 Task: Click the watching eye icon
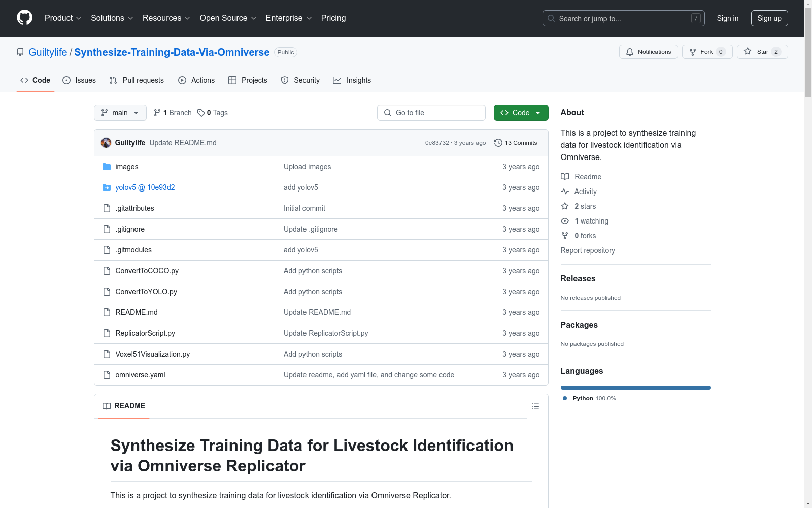pos(565,221)
